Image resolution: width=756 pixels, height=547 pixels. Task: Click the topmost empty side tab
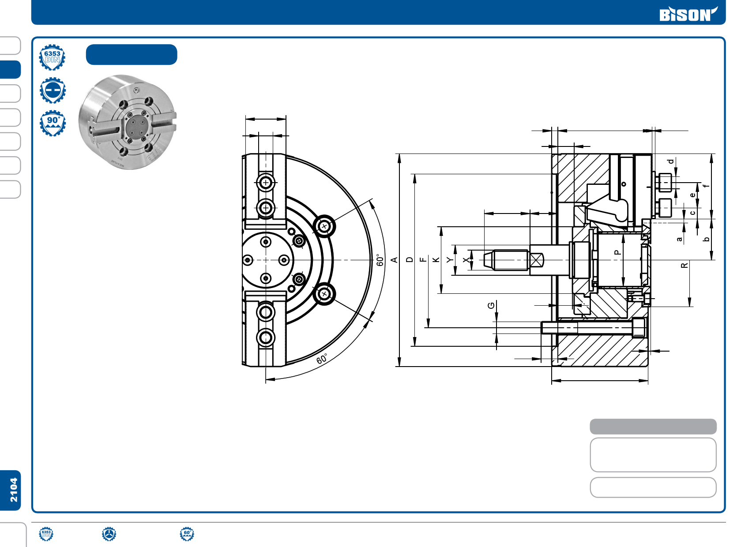pos(11,45)
